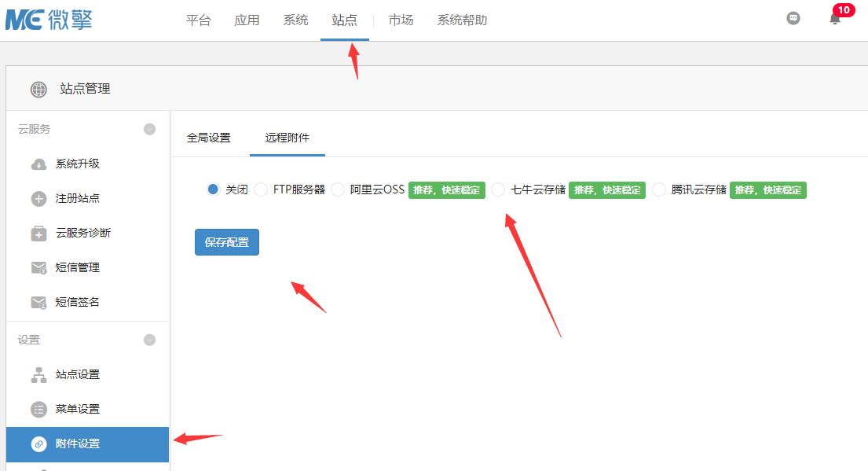Viewport: 868px width, 471px height.
Task: Click the envelope icon for 短信管理
Action: pos(38,268)
